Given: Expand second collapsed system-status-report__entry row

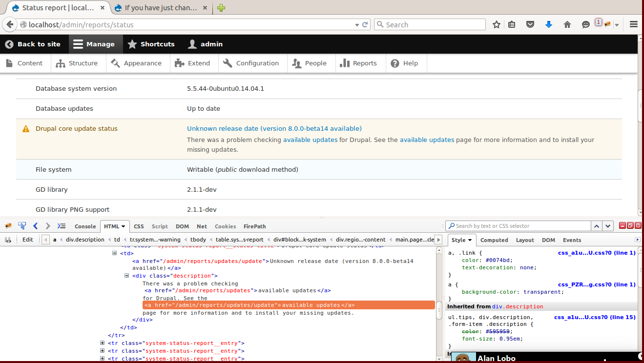Looking at the screenshot, I should pos(102,351).
